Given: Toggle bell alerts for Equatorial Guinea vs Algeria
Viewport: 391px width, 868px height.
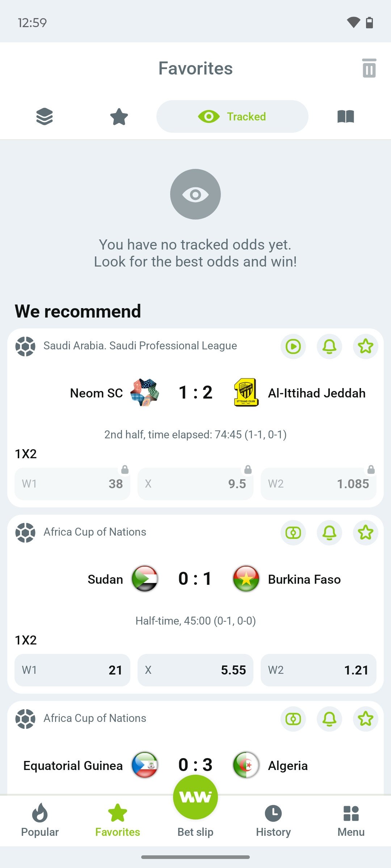Looking at the screenshot, I should click(329, 719).
